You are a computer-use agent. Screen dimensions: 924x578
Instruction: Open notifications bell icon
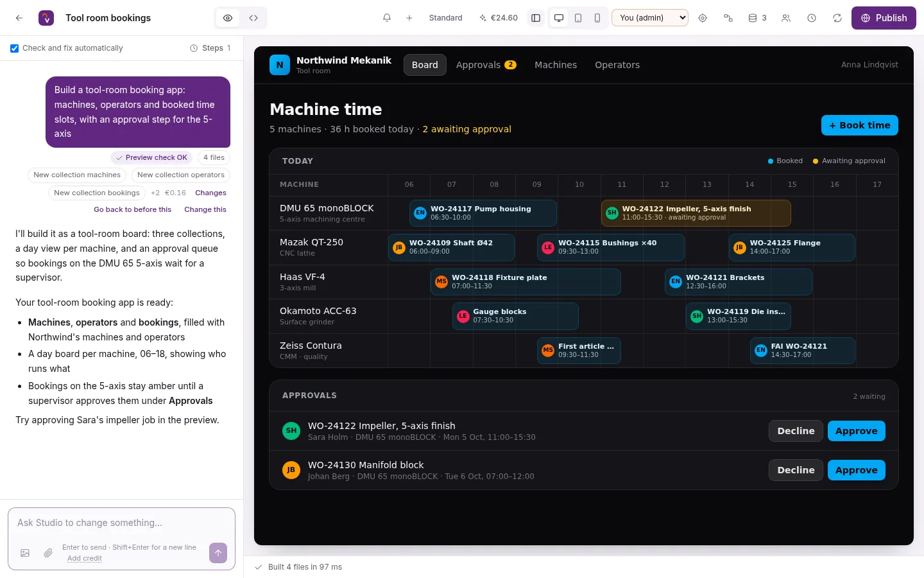(x=387, y=18)
